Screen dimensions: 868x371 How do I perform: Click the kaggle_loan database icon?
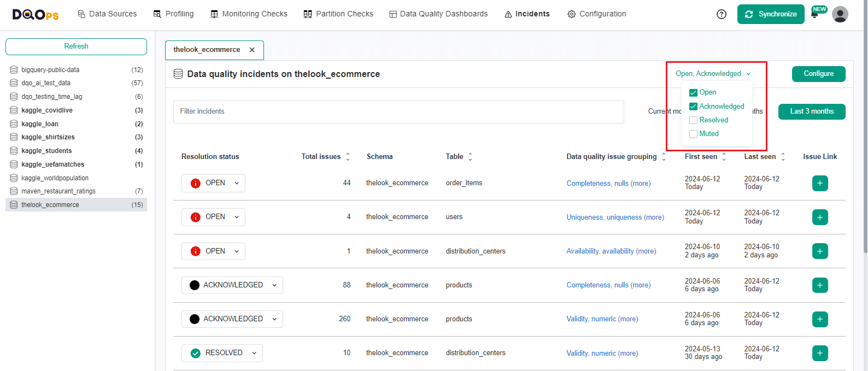point(14,124)
